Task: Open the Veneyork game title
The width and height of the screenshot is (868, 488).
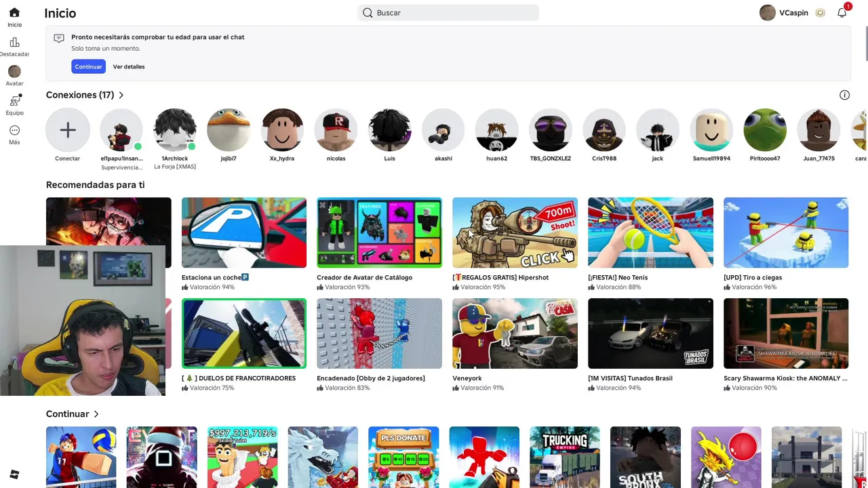Action: [x=467, y=378]
